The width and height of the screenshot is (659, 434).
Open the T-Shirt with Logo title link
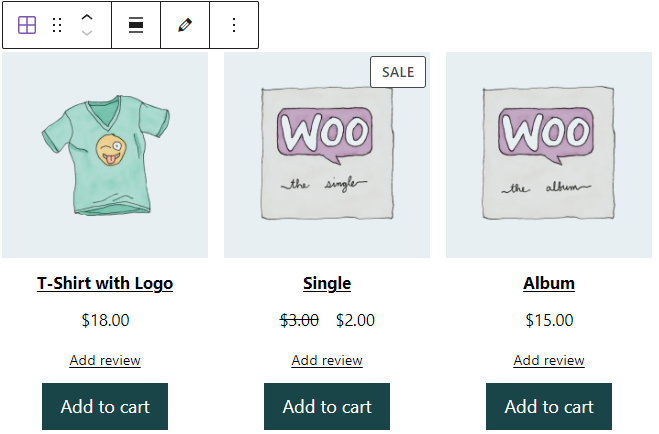[x=105, y=283]
